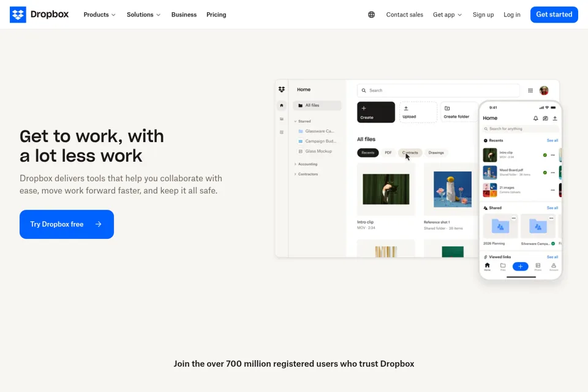Click the desktop mockup Search field
The image size is (588, 392).
[439, 91]
